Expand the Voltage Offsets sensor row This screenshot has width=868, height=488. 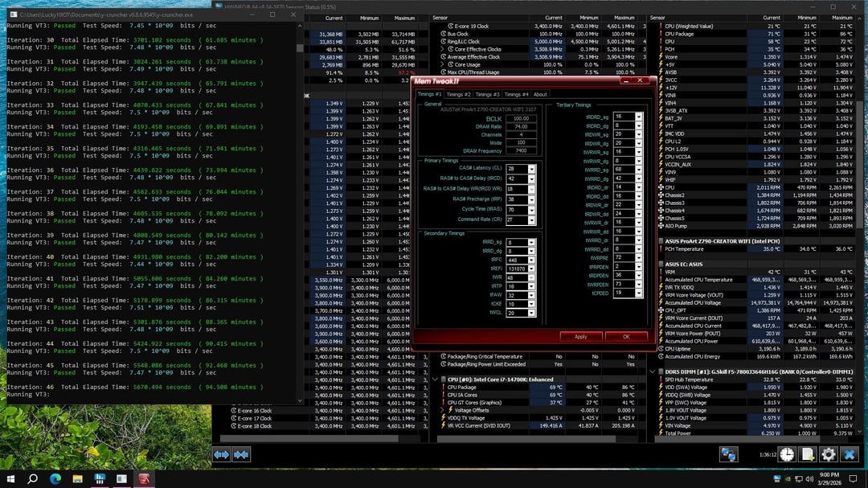[x=441, y=410]
